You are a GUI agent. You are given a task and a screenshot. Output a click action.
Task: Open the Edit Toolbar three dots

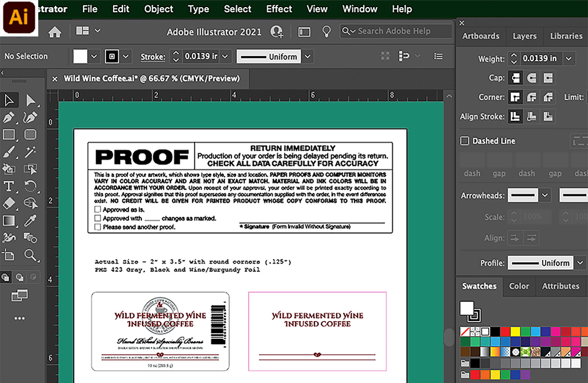click(x=19, y=318)
